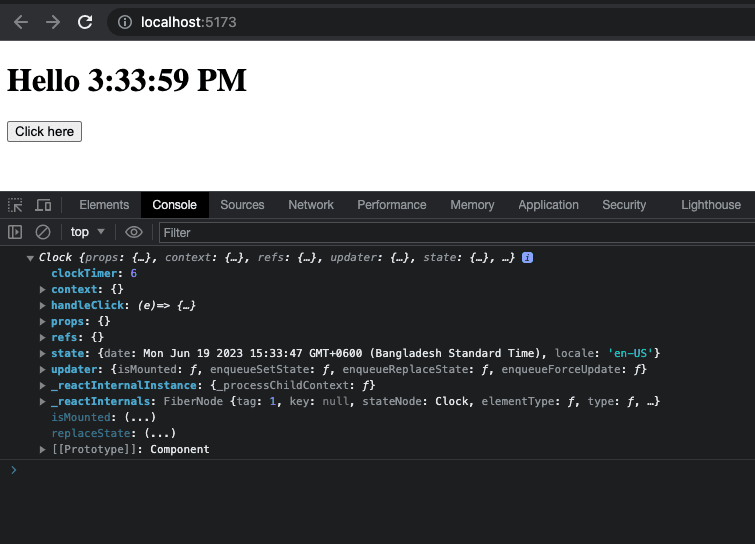Click the 'Click here' button
This screenshot has height=544, width=755.
click(44, 131)
